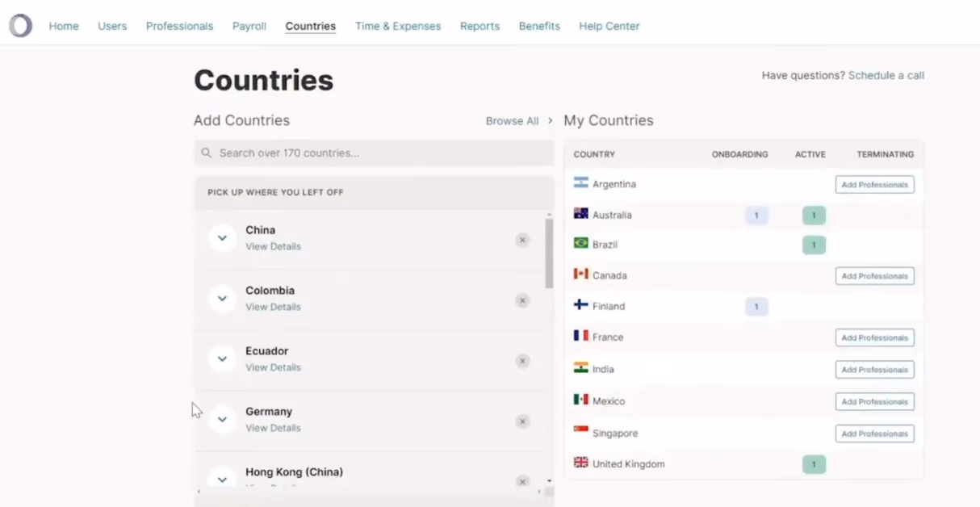Image resolution: width=980 pixels, height=507 pixels.
Task: Click the Finland country name
Action: pyautogui.click(x=609, y=307)
